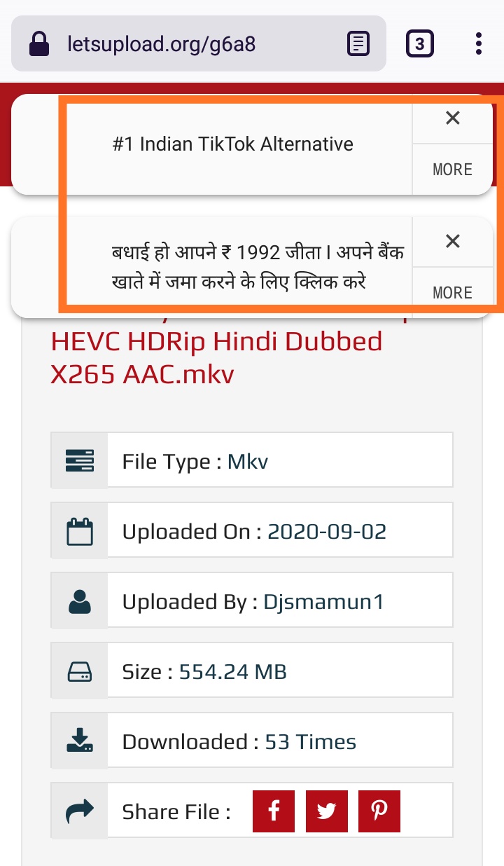Tap the letsupload.org/g6a8 address field
Screen dimensions: 504x866
pos(162,45)
